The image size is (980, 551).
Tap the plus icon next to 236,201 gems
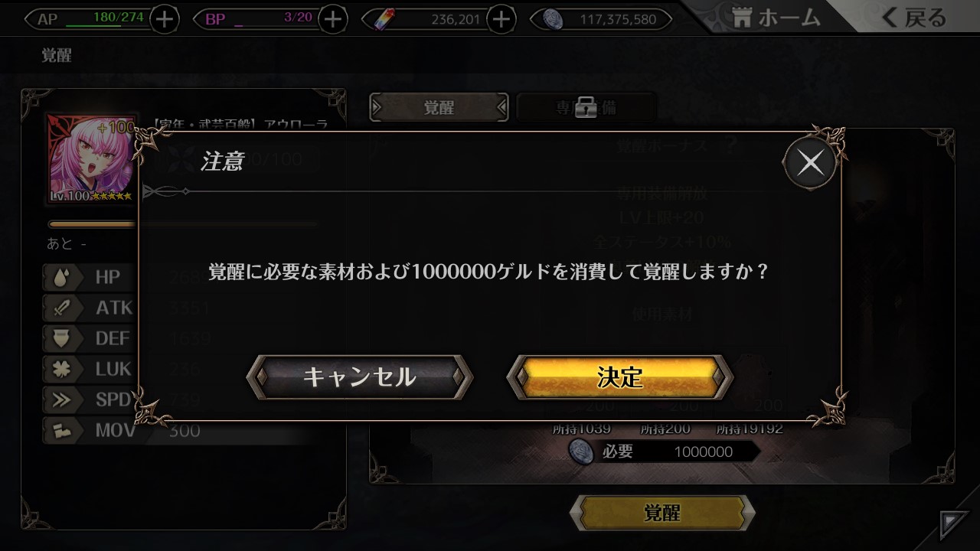click(x=501, y=19)
